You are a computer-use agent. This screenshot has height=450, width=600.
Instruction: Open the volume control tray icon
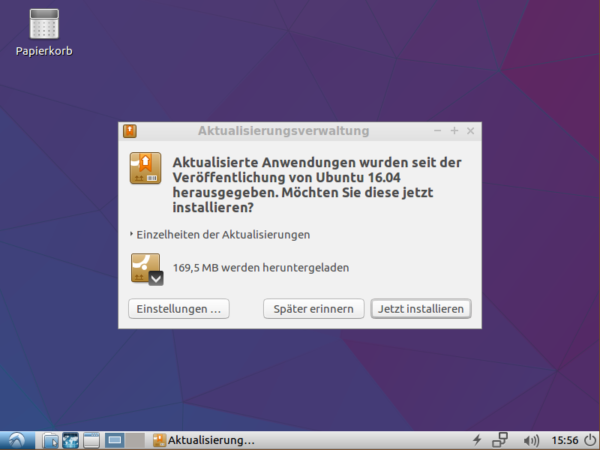[x=531, y=441]
